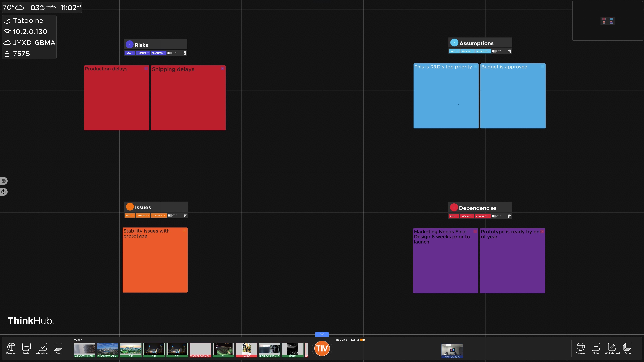Select Main Camera device thumbnail

(x=452, y=350)
